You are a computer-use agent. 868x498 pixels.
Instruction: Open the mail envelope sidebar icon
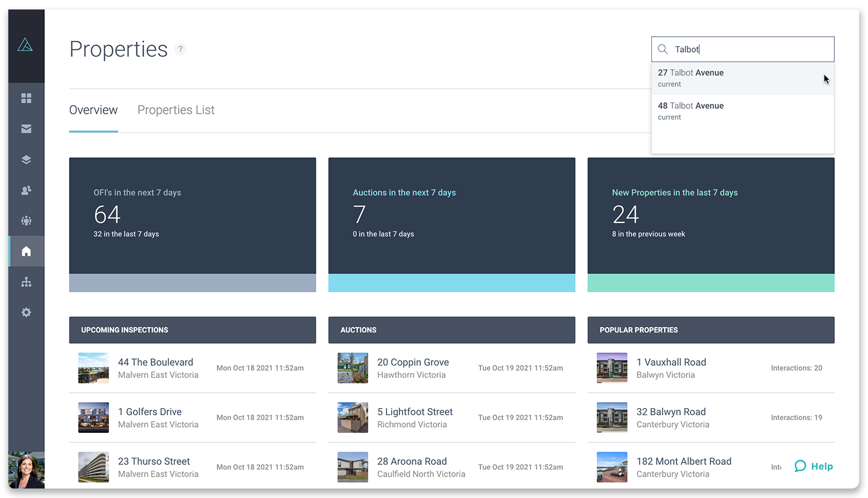[26, 128]
